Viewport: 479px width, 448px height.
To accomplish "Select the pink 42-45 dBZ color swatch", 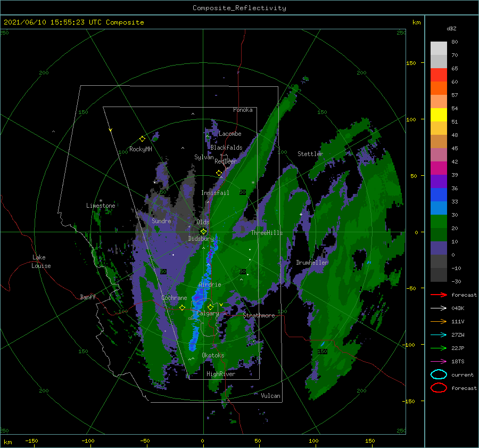I will (439, 155).
